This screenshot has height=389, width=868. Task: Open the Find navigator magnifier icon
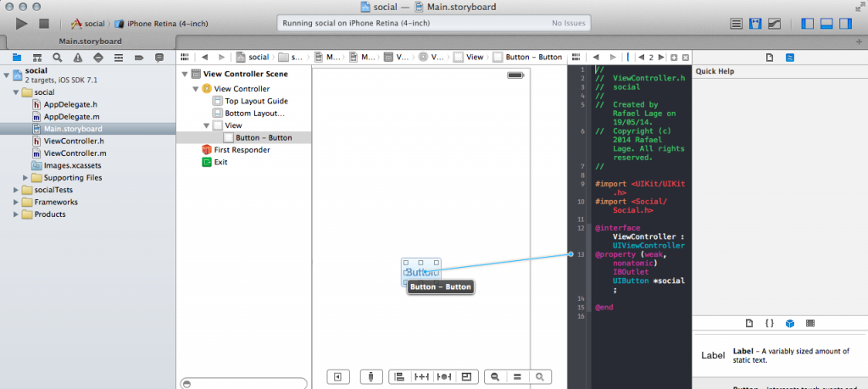[58, 58]
